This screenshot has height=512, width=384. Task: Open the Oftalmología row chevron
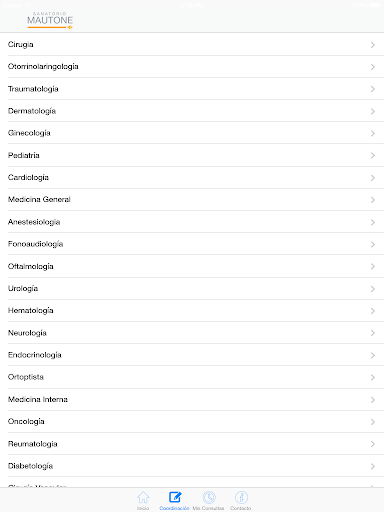(373, 267)
